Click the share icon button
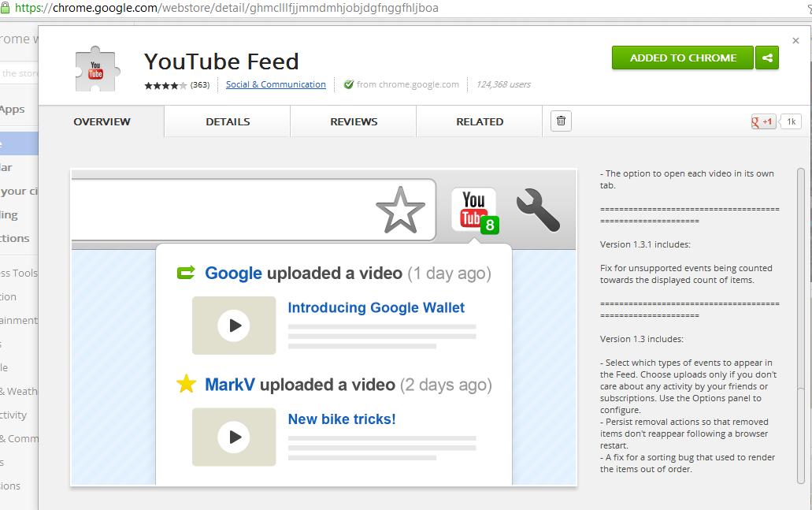This screenshot has height=510, width=812. pyautogui.click(x=767, y=58)
